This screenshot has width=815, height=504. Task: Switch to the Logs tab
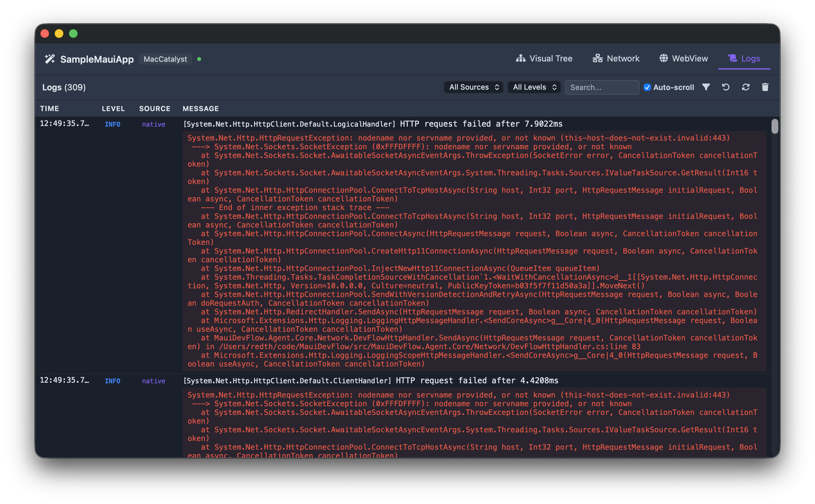[744, 58]
